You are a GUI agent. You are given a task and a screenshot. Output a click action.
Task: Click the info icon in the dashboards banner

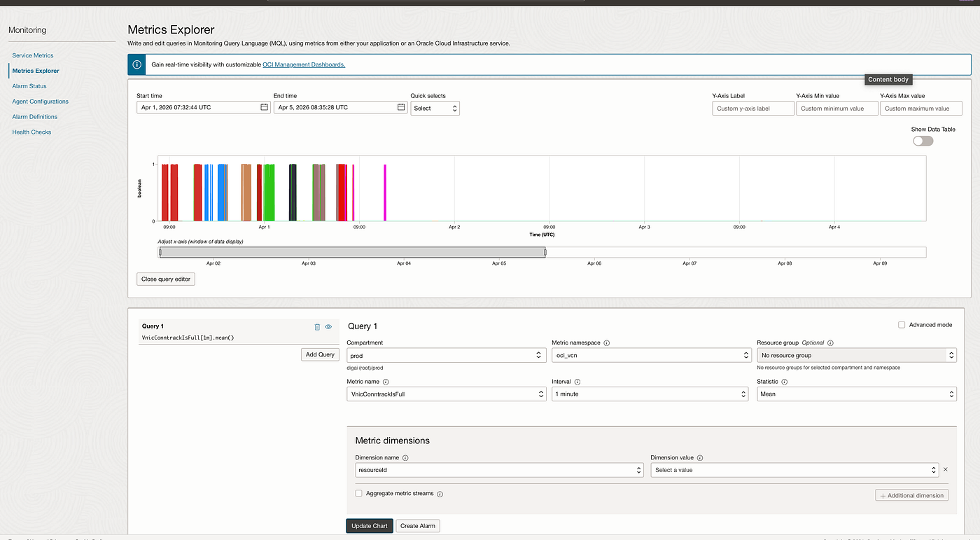coord(136,64)
